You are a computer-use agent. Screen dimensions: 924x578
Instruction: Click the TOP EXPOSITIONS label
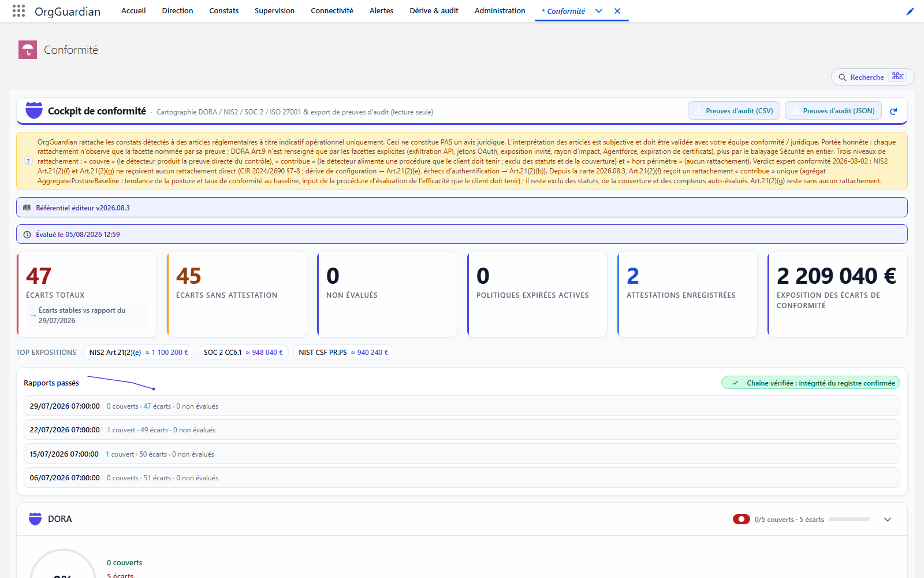click(46, 353)
